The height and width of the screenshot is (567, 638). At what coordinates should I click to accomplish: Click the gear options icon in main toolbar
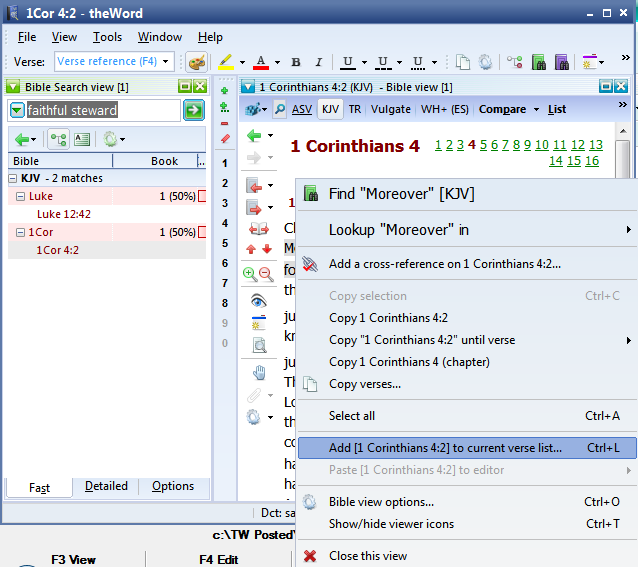[485, 62]
